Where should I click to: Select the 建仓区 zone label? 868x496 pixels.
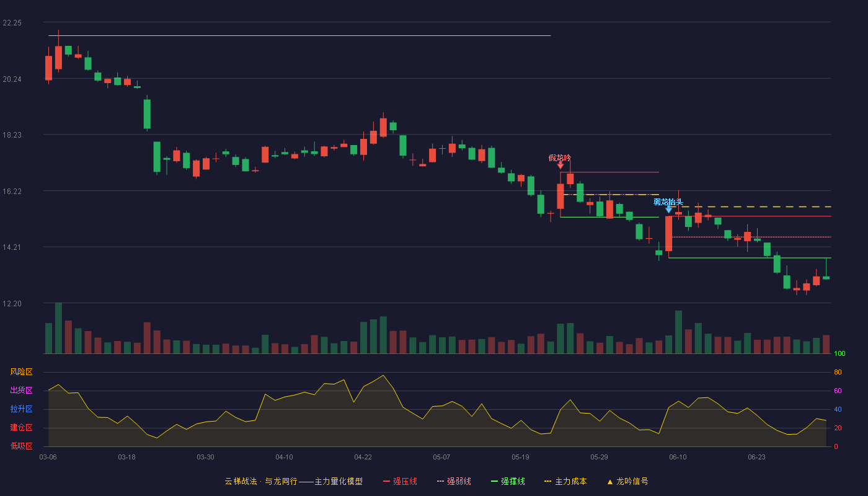click(21, 428)
